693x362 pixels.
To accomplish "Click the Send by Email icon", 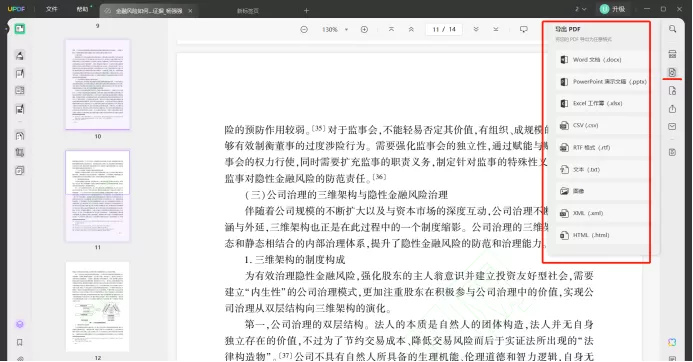I will point(672,126).
